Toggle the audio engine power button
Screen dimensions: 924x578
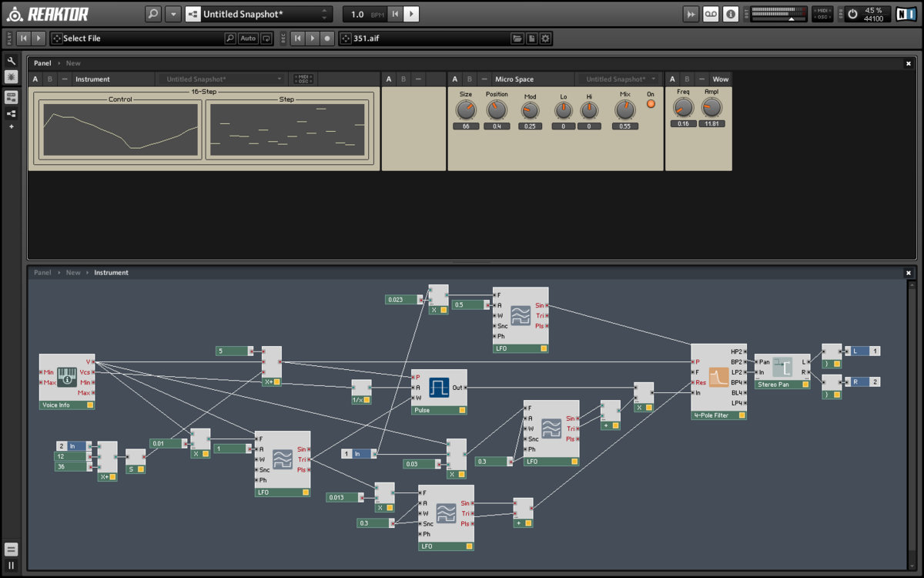point(852,14)
